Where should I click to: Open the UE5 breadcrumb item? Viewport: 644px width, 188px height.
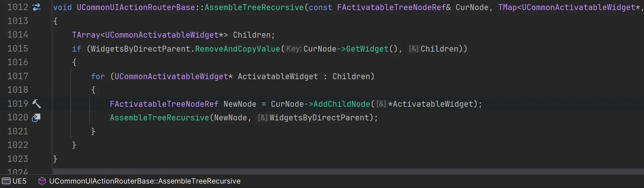(20, 181)
